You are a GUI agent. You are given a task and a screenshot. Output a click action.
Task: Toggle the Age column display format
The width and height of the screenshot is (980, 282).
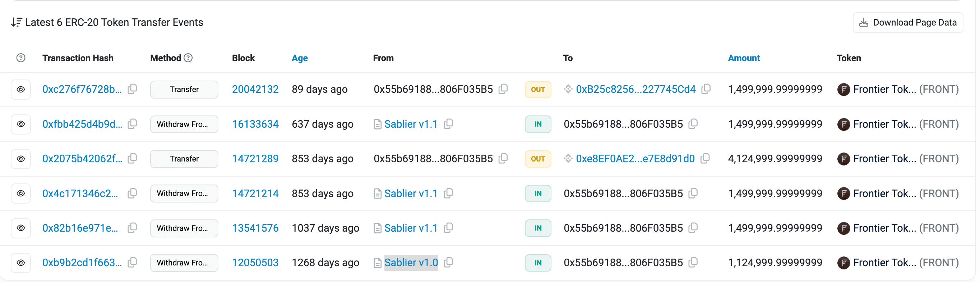[299, 58]
